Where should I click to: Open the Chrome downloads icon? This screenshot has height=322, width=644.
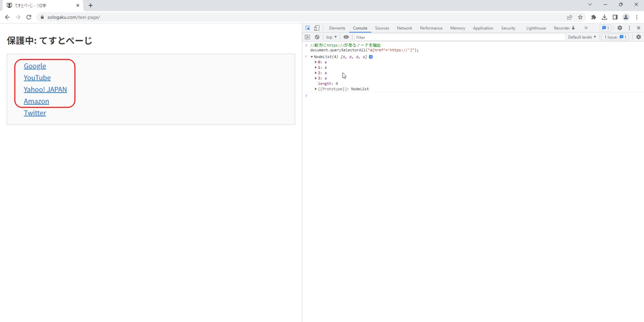pos(604,17)
